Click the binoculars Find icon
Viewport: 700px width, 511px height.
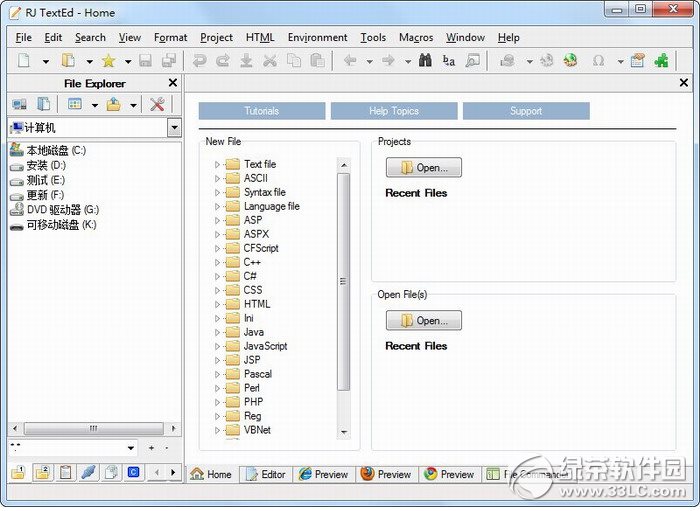[x=425, y=60]
